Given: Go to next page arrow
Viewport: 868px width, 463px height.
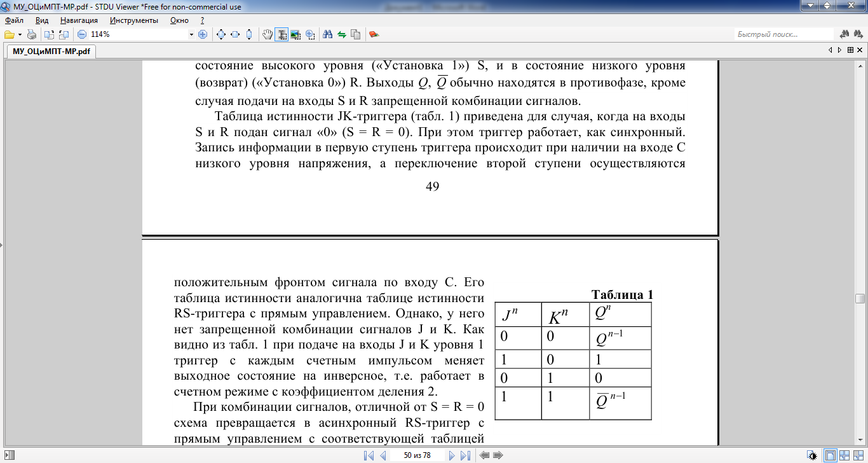Looking at the screenshot, I should coord(451,455).
